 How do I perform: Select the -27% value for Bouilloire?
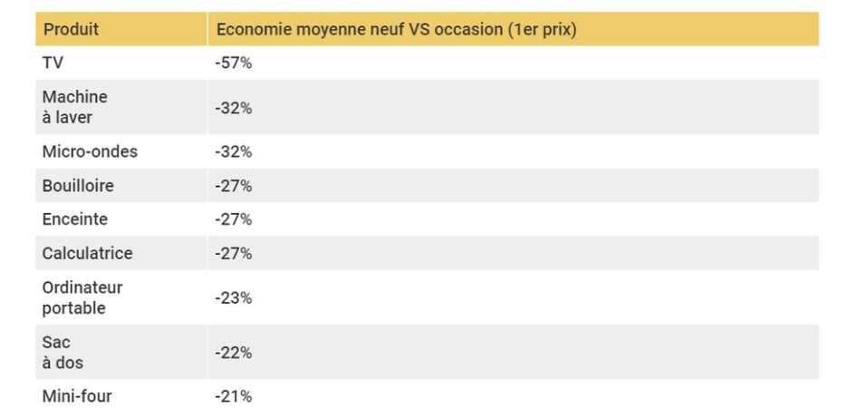[x=233, y=186]
